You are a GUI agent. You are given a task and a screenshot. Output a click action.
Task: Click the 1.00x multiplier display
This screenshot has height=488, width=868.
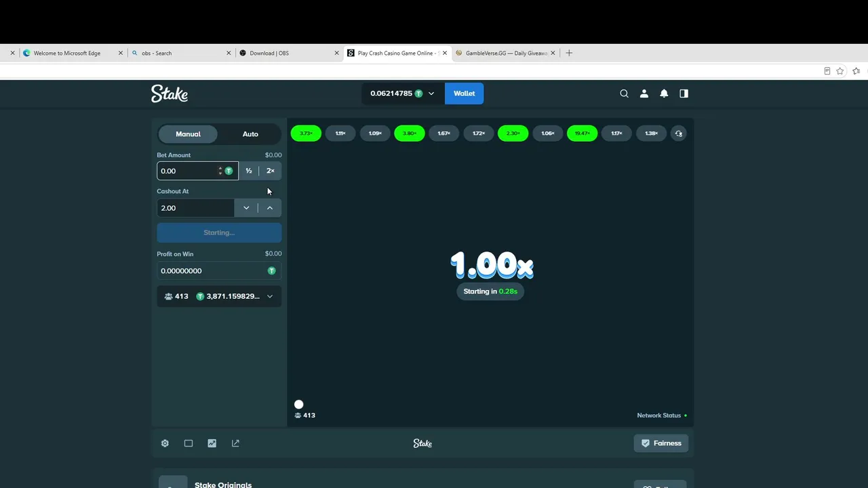492,265
